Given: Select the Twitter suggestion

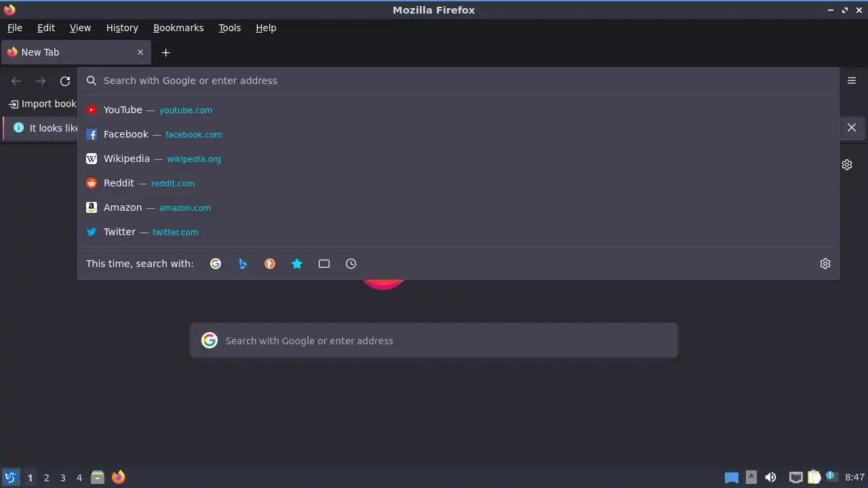Looking at the screenshot, I should (458, 232).
